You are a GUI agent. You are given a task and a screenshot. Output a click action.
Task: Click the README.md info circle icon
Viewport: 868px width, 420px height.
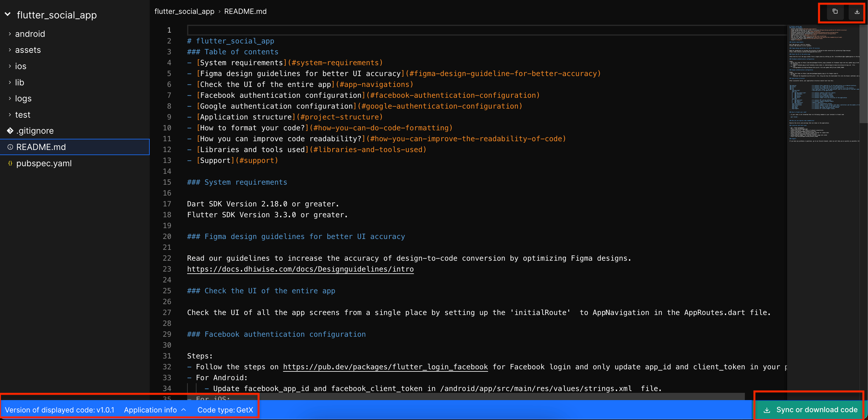10,147
